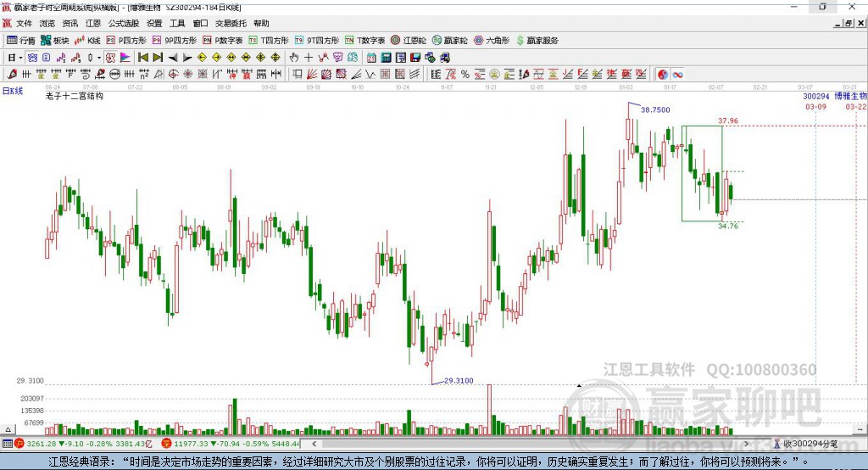This screenshot has width=868, height=470.
Task: Click the teal globe-like icon
Action: [x=352, y=58]
